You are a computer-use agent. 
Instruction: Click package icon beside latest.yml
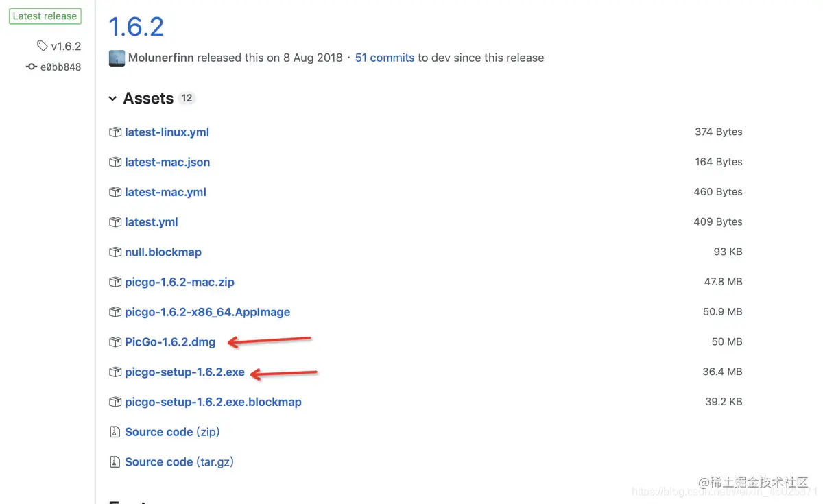(x=115, y=222)
